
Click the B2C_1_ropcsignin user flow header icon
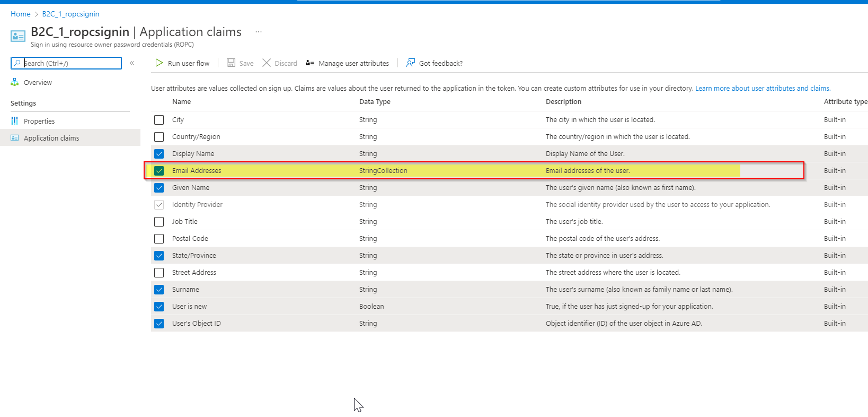coord(18,36)
